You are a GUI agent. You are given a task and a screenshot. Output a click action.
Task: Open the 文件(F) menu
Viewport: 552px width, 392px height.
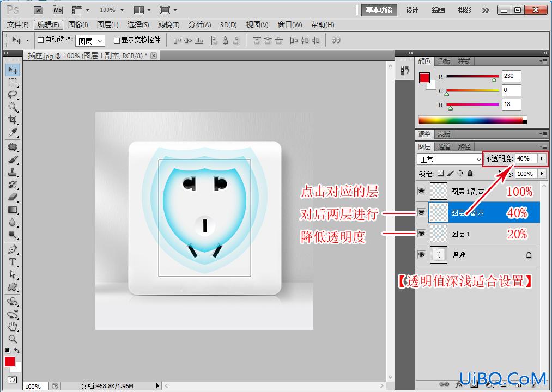coord(18,24)
